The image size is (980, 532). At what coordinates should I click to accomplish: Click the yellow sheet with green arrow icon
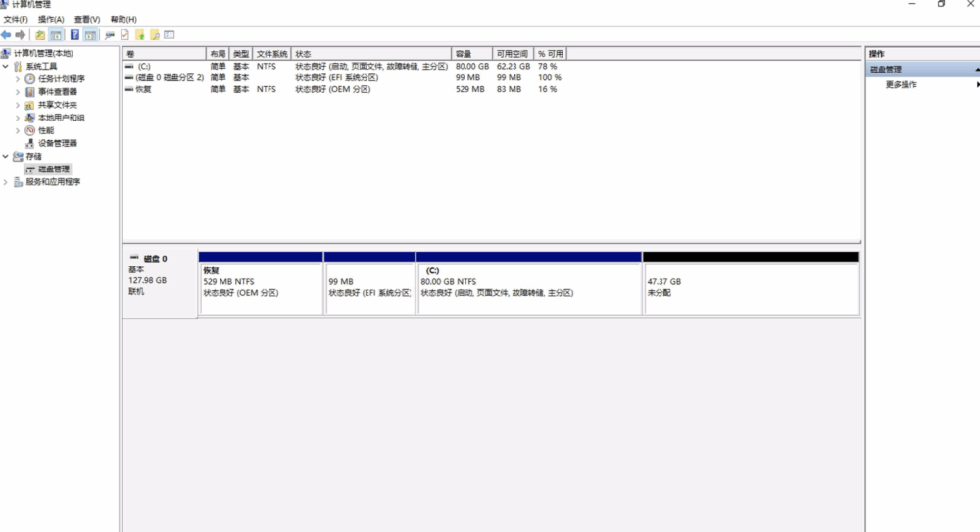point(140,35)
